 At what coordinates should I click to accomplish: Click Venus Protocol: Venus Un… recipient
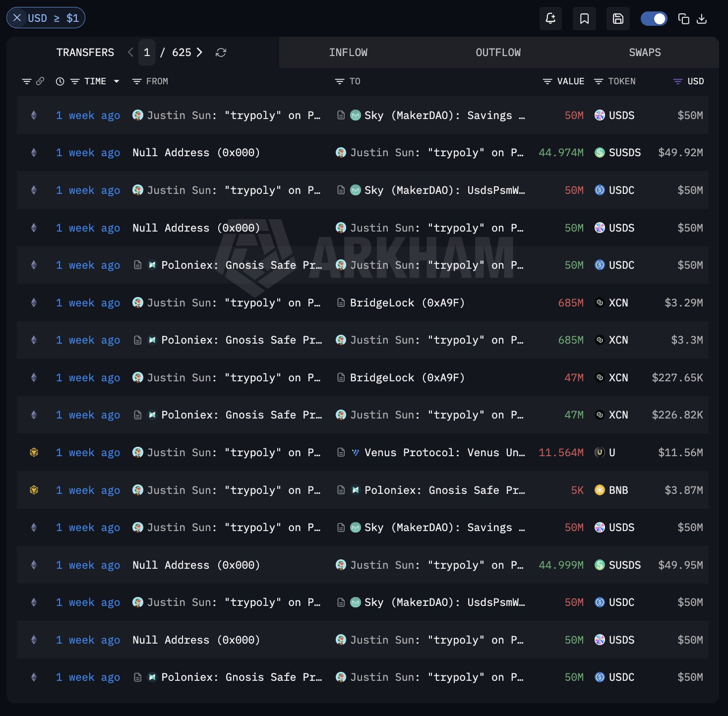[x=444, y=453]
